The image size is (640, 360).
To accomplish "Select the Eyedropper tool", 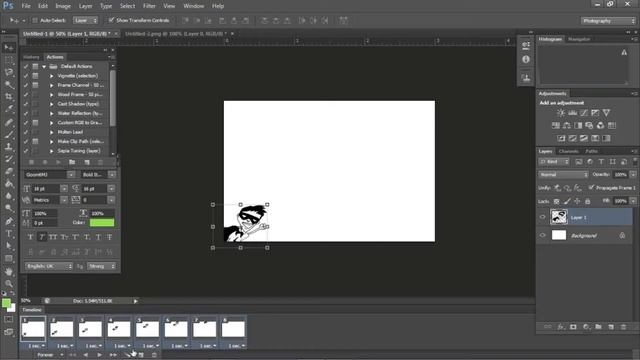I will pos(9,109).
